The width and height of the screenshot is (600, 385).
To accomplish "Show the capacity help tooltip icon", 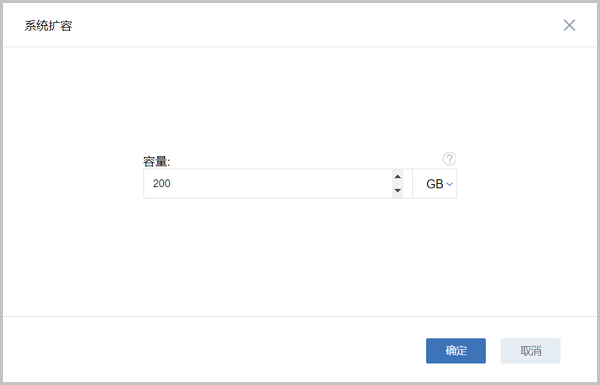I will [x=449, y=158].
